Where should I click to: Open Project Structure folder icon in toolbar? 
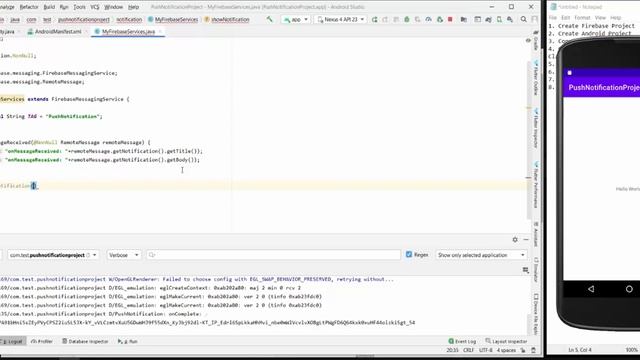(463, 19)
